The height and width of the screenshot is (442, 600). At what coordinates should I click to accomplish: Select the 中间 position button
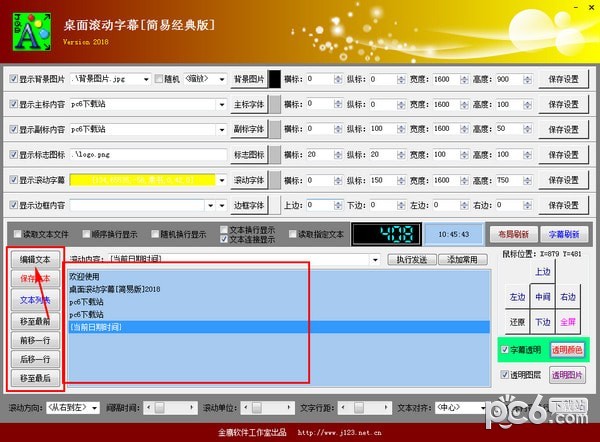543,297
